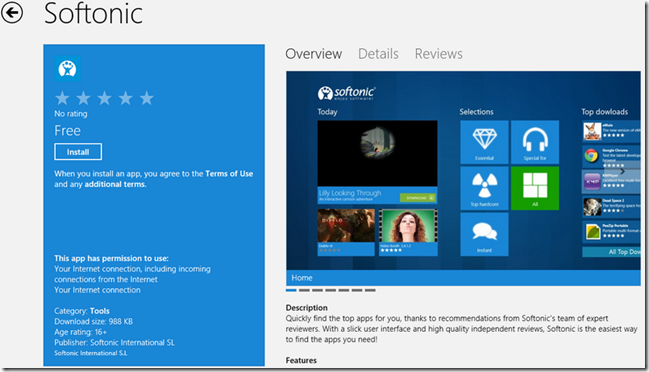Click the PeaZip Portable icon
This screenshot has width=649, height=372.
click(592, 232)
